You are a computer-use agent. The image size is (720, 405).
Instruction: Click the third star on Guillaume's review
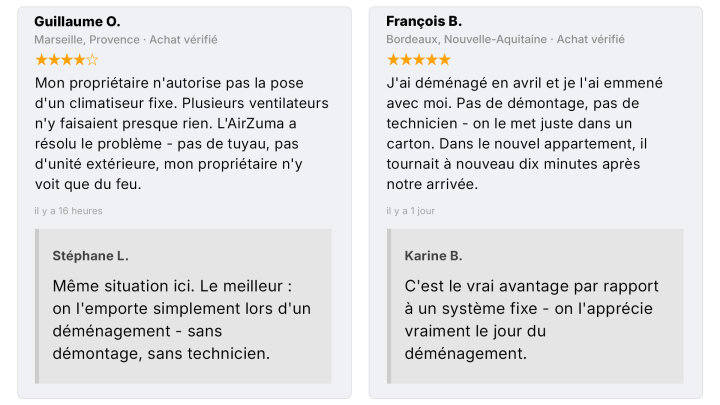point(67,60)
